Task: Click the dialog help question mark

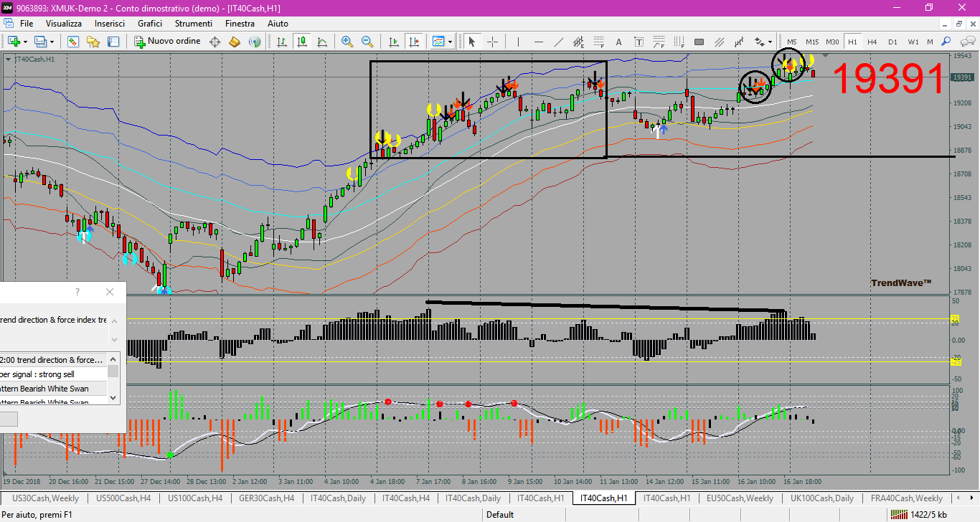Action: [77, 292]
